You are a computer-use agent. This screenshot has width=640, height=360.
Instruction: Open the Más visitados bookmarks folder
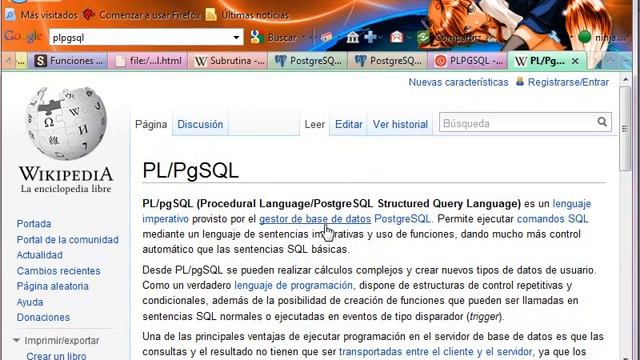42,15
